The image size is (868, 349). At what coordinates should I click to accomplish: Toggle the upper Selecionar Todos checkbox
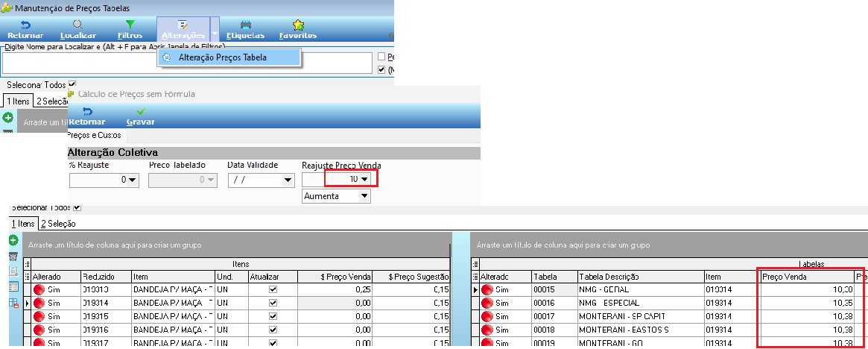pyautogui.click(x=72, y=84)
